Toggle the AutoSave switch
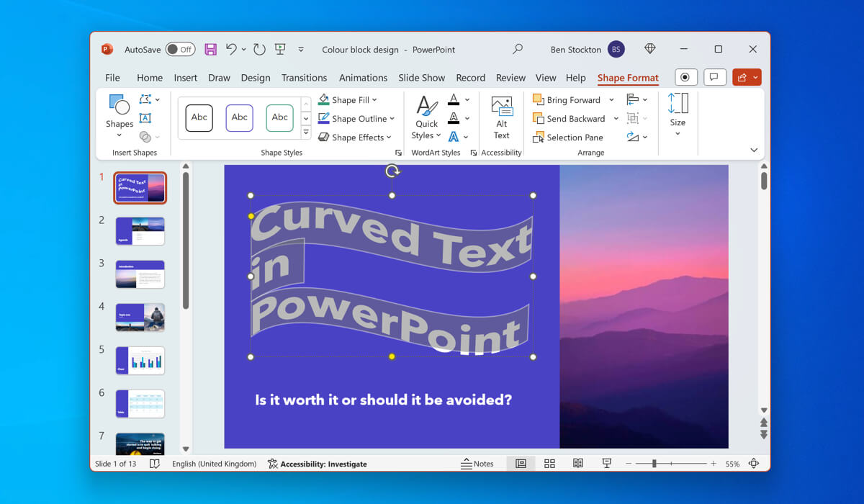Image resolution: width=864 pixels, height=504 pixels. point(180,50)
